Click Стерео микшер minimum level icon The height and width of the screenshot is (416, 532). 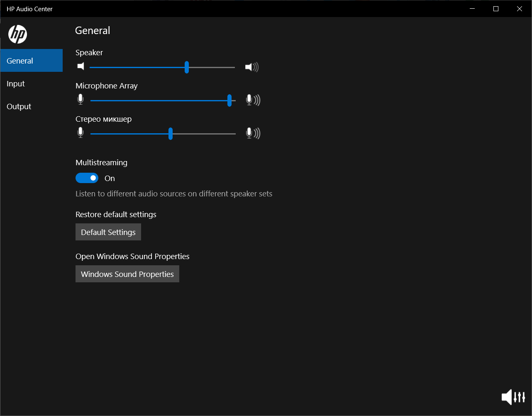(x=81, y=133)
